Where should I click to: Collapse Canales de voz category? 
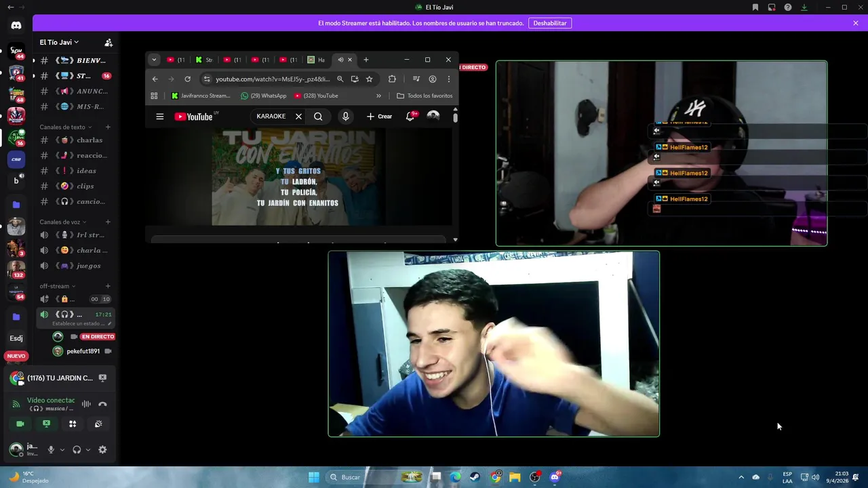point(62,222)
